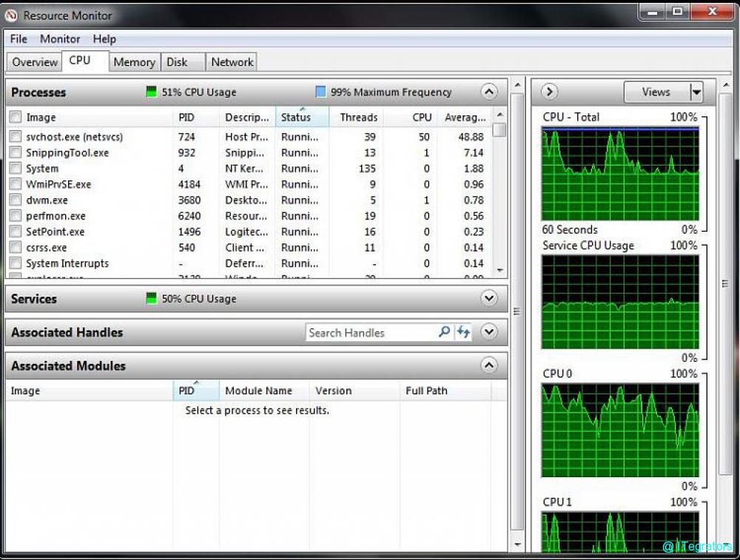Open the File menu

click(18, 38)
